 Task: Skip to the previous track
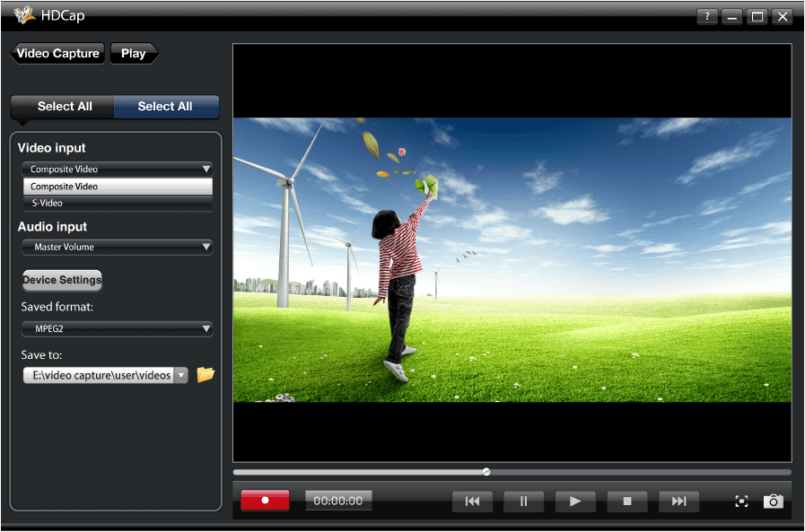472,501
